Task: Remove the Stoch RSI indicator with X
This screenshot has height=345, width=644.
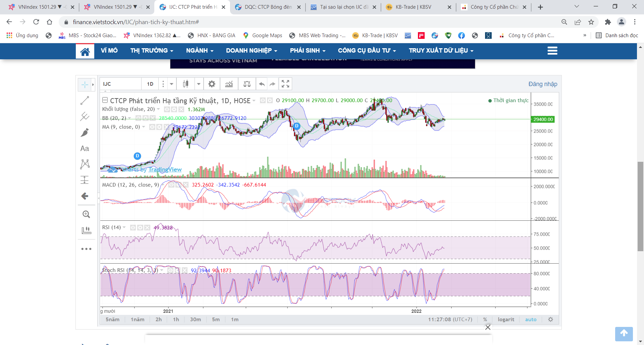Action: pos(184,270)
